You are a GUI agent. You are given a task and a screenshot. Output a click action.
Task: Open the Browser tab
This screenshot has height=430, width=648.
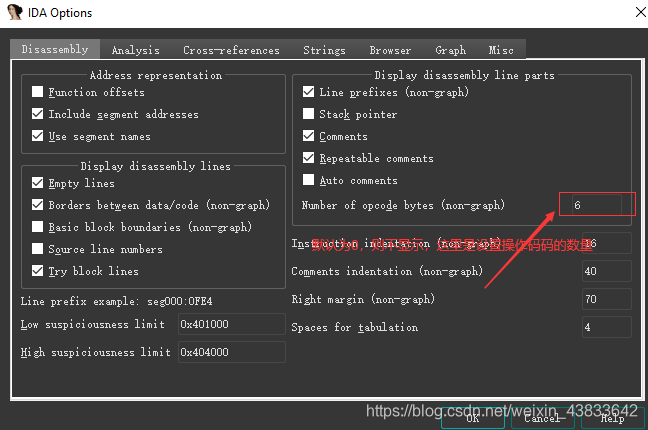pyautogui.click(x=390, y=50)
